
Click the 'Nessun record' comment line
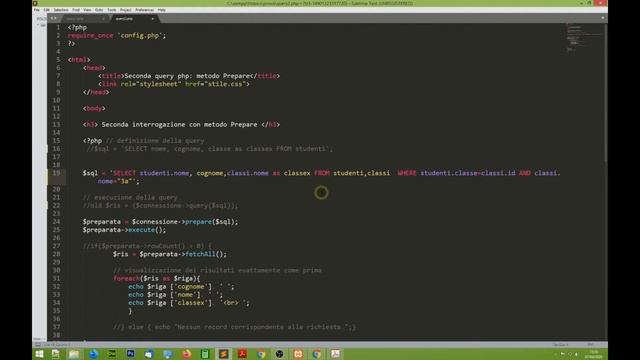coord(234,327)
